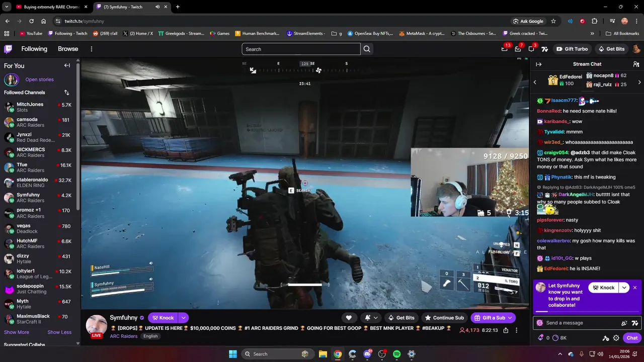Click Show Less in followed channels
Image resolution: width=644 pixels, height=362 pixels.
[59, 332]
